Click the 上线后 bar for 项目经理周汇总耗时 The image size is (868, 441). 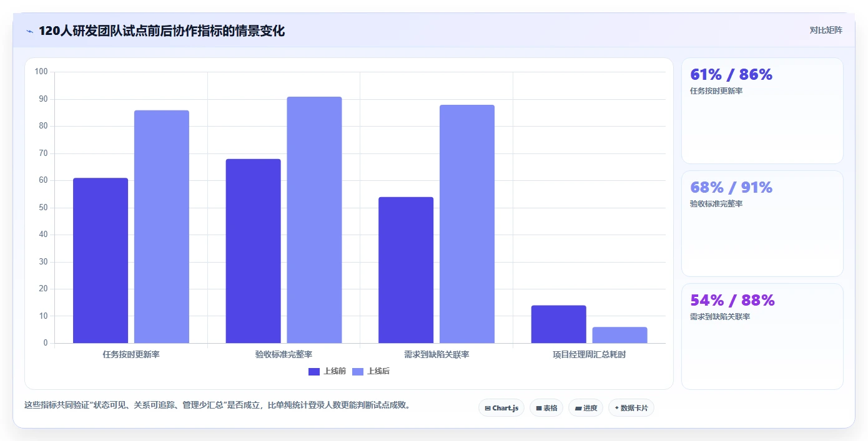click(620, 335)
